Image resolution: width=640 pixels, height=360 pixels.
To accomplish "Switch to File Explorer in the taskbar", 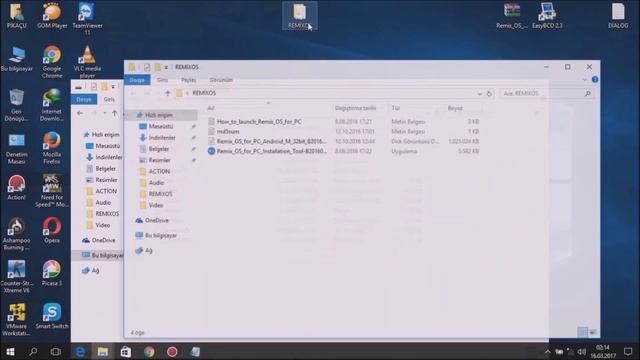I will coord(102,351).
